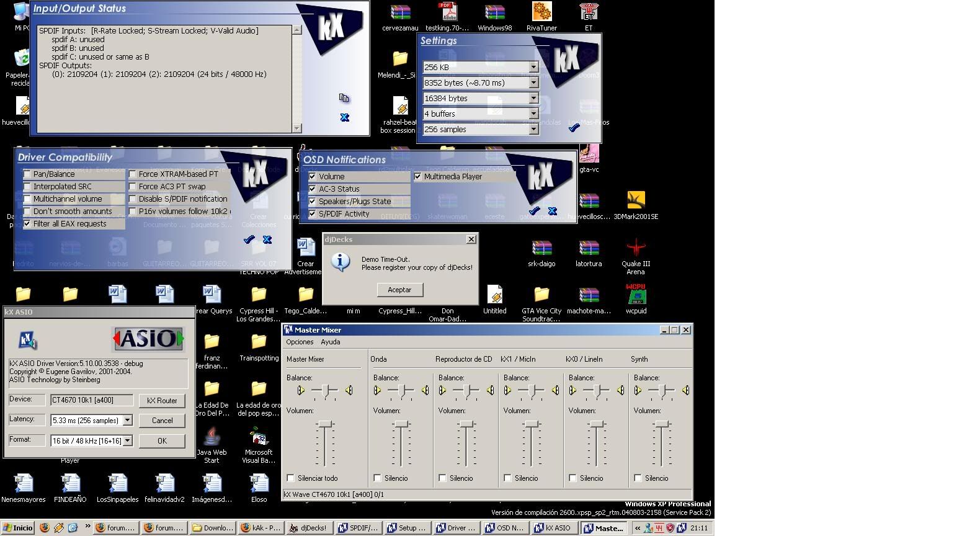Switch to the Setup taskbar button
980x536 pixels.
407,528
